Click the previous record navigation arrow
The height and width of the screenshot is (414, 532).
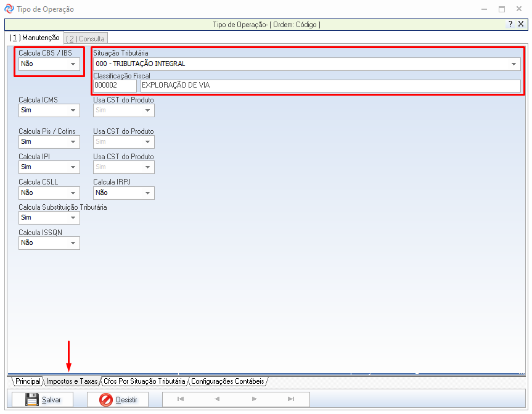click(217, 399)
